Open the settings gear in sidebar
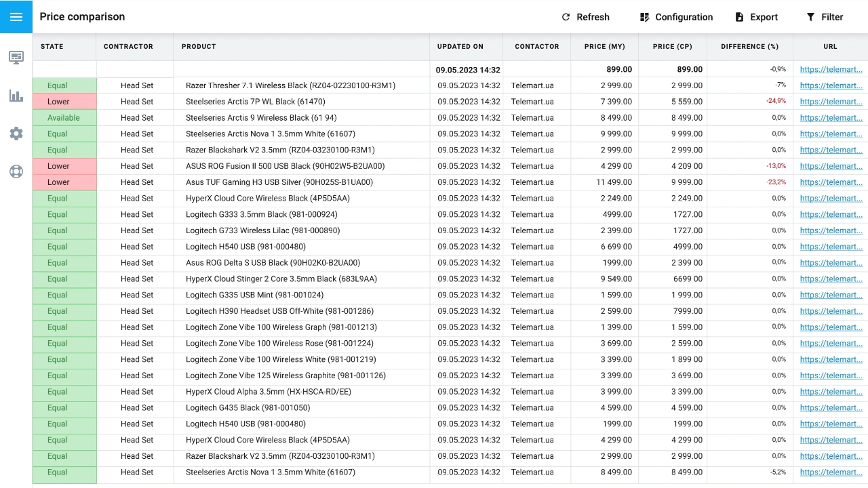Screen dimensions: 868x488 pyautogui.click(x=16, y=134)
